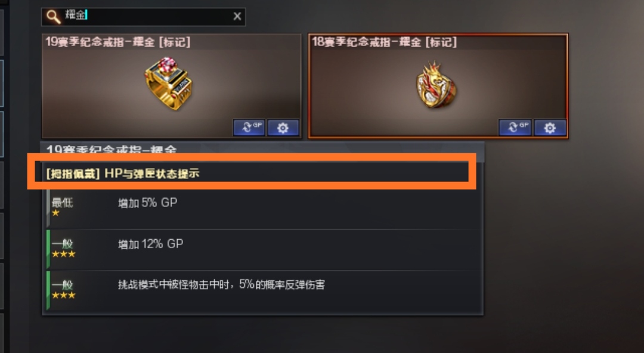Click the GP refresh button on 19赛季 ring
This screenshot has height=353, width=644.
[249, 128]
